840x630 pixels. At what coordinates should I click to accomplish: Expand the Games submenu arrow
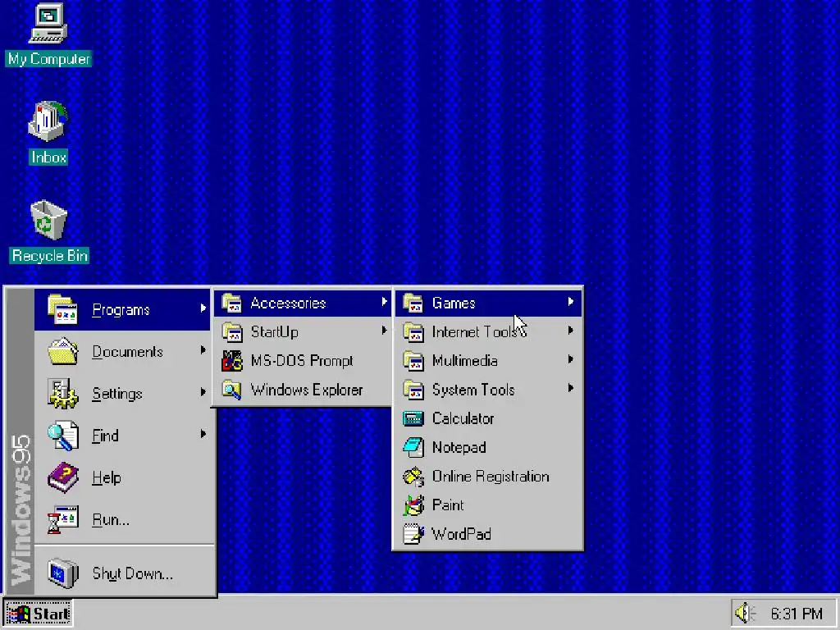571,302
